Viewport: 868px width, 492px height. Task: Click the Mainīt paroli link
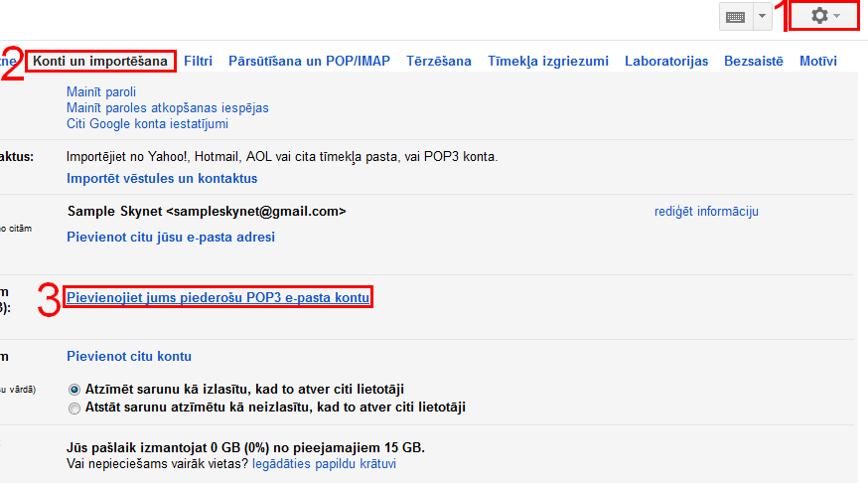tap(101, 91)
